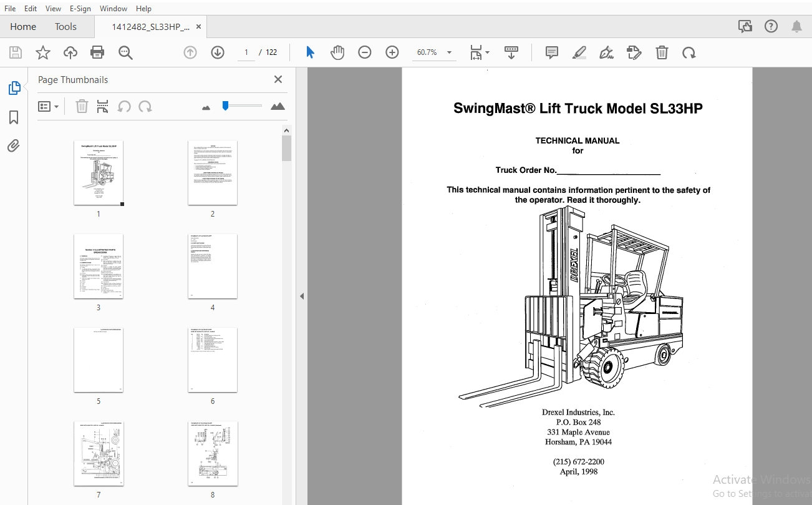
Task: Open Help question mark icon
Action: tap(771, 26)
